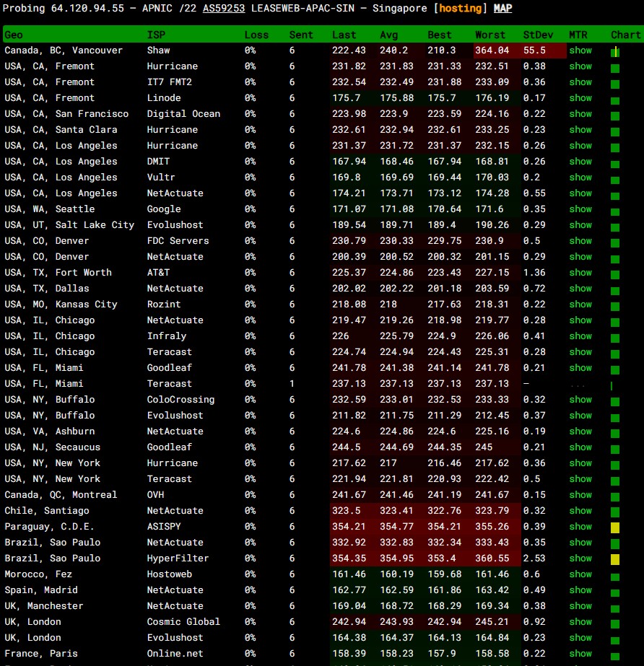Click chart icon for Fremont Hurricane row

point(614,69)
